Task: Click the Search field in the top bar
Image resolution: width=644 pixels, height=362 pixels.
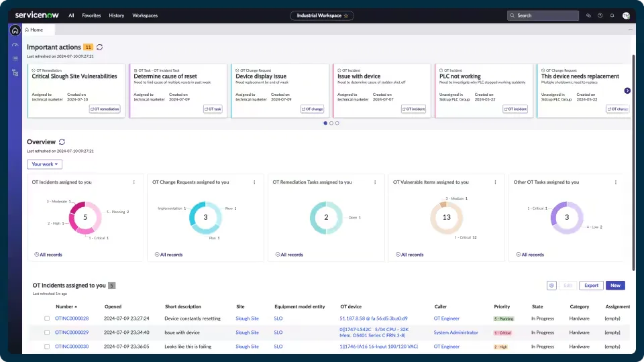Action: [542, 15]
